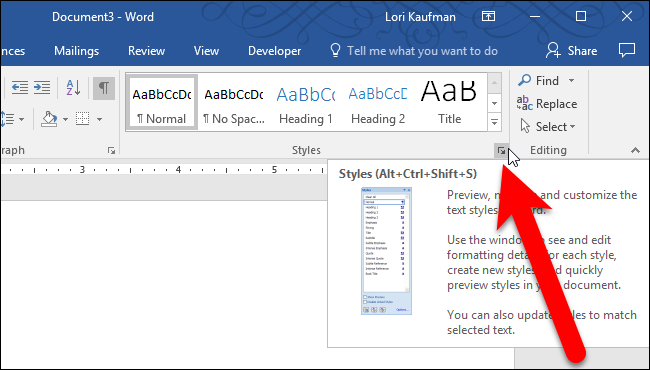Viewport: 650px width, 370px height.
Task: Open the Select dropdown menu
Action: 548,127
